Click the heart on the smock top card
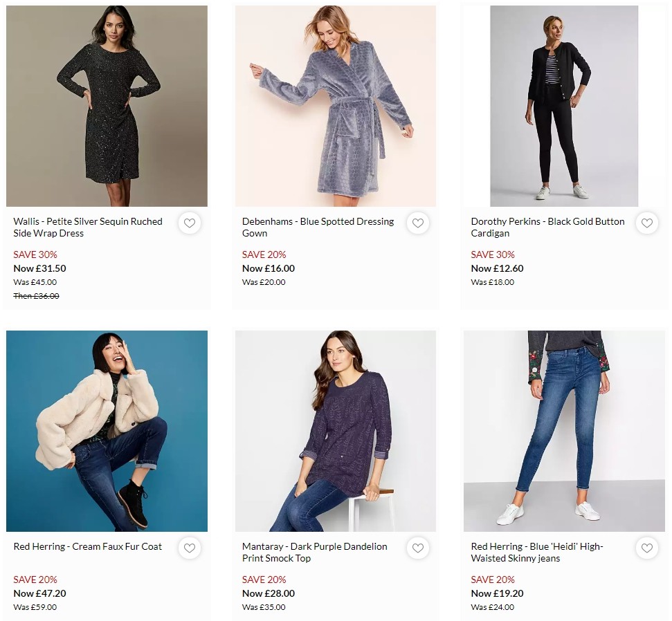Image resolution: width=672 pixels, height=621 pixels. (x=418, y=548)
